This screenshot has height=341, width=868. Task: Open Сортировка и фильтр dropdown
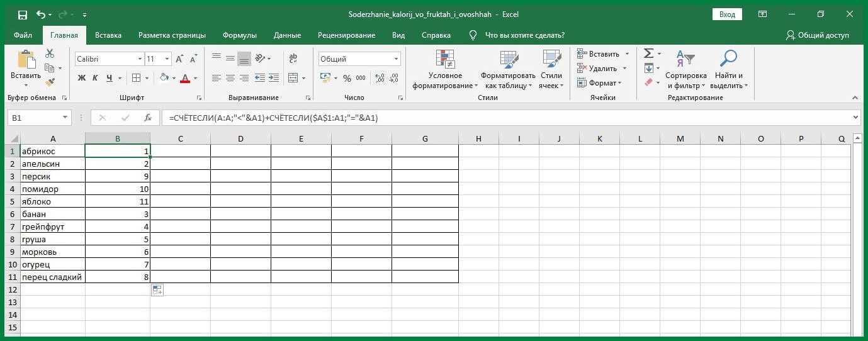coord(686,70)
